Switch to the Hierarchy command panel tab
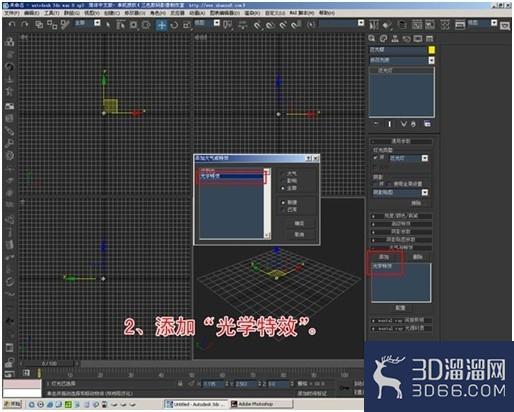 395,39
